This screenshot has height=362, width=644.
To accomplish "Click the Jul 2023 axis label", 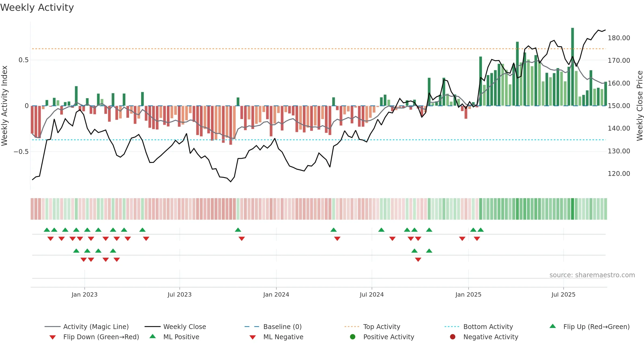I will [x=180, y=294].
